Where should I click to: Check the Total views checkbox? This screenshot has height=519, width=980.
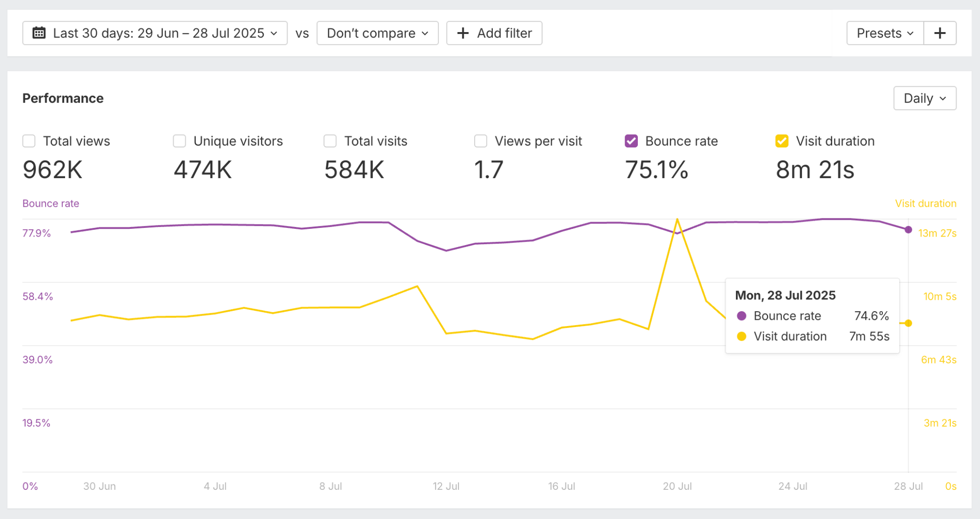tap(29, 141)
